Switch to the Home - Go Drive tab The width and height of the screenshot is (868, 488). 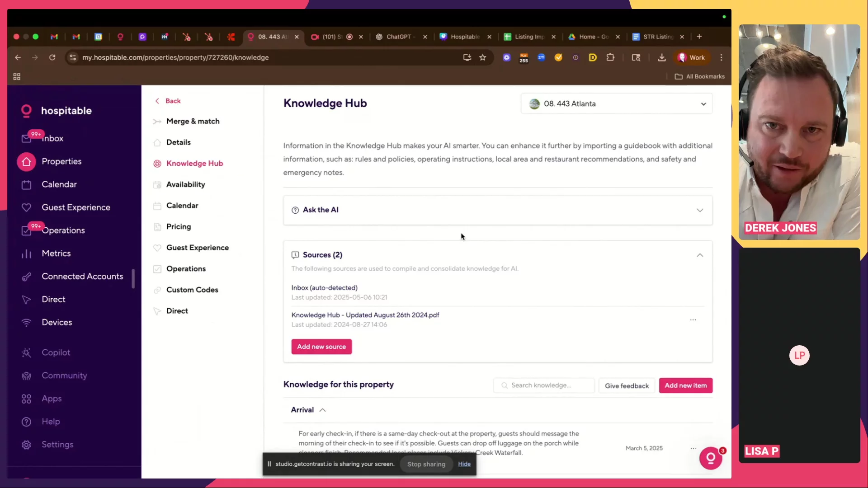click(x=593, y=37)
